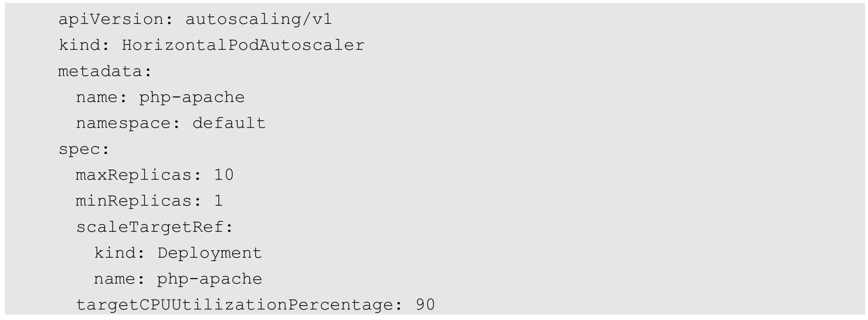Click the default namespace value
This screenshot has height=320, width=868.
coord(229,123)
